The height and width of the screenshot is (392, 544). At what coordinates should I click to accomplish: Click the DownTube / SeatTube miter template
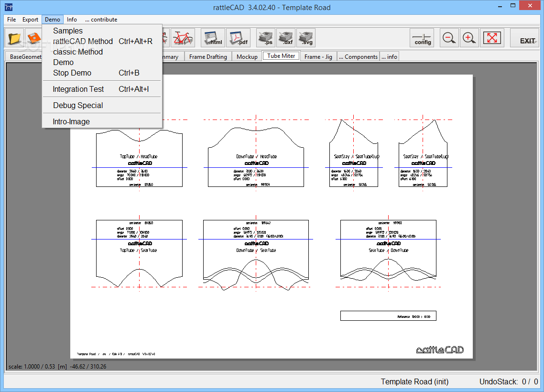(x=256, y=255)
